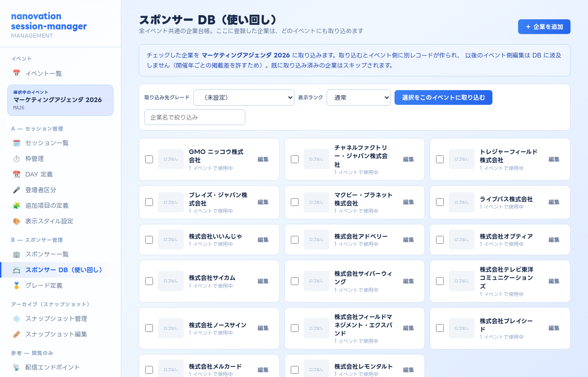Open セッション一覧 in the sidebar
The height and width of the screenshot is (377, 588).
pyautogui.click(x=60, y=143)
